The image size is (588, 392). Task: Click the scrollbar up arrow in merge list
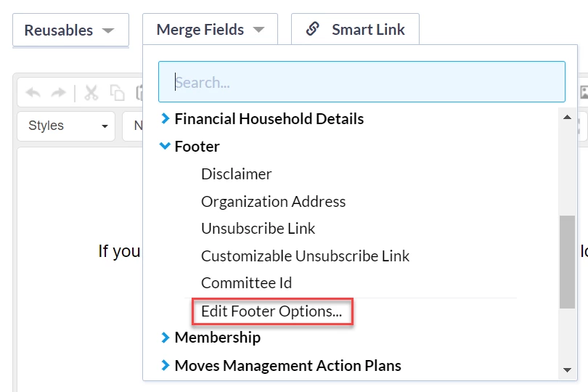567,116
